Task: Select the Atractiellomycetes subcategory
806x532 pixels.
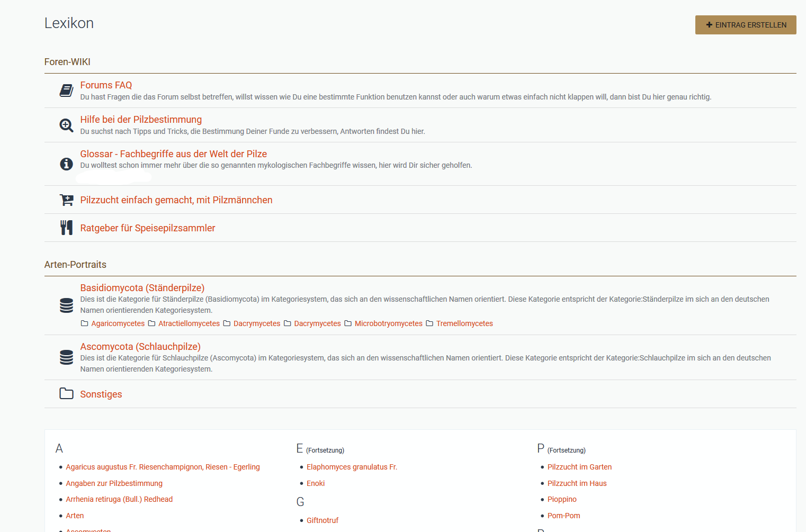Action: (x=189, y=323)
